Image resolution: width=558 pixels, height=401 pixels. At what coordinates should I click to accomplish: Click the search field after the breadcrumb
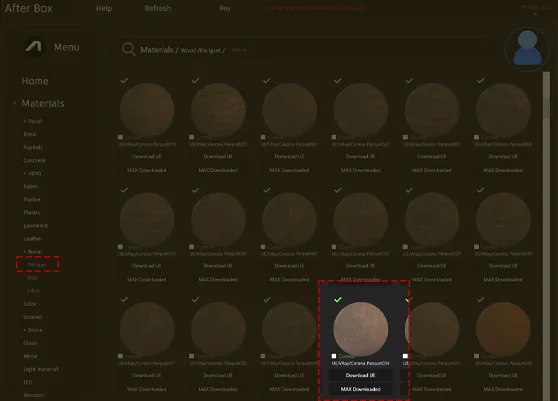239,50
